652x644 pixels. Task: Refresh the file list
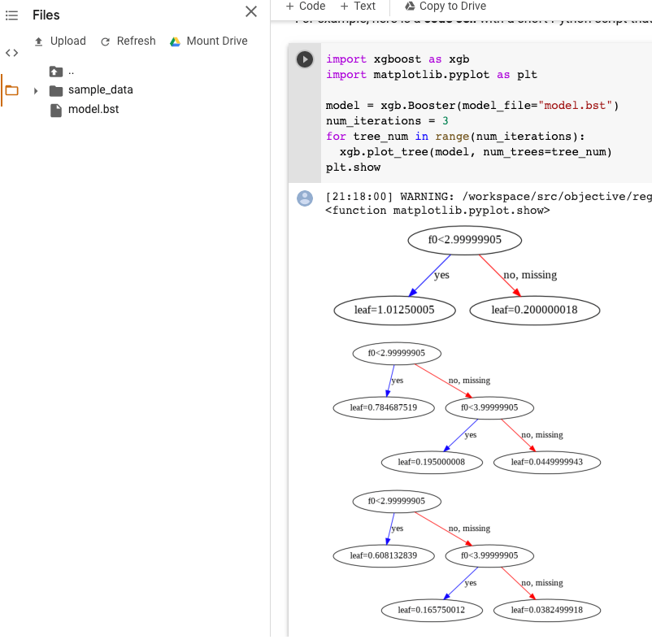pos(128,41)
